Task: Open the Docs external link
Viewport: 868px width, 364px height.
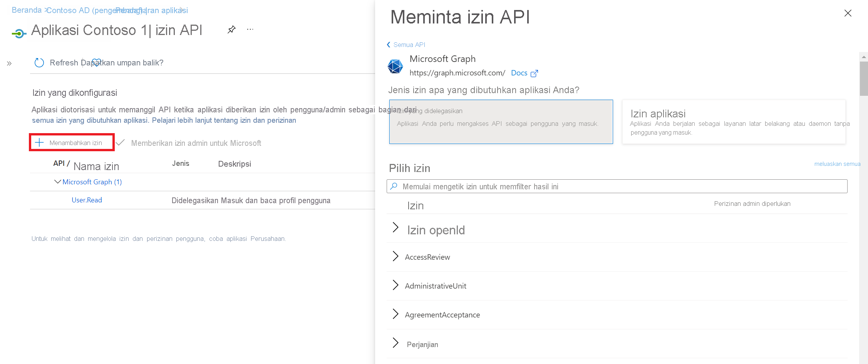Action: coord(524,73)
